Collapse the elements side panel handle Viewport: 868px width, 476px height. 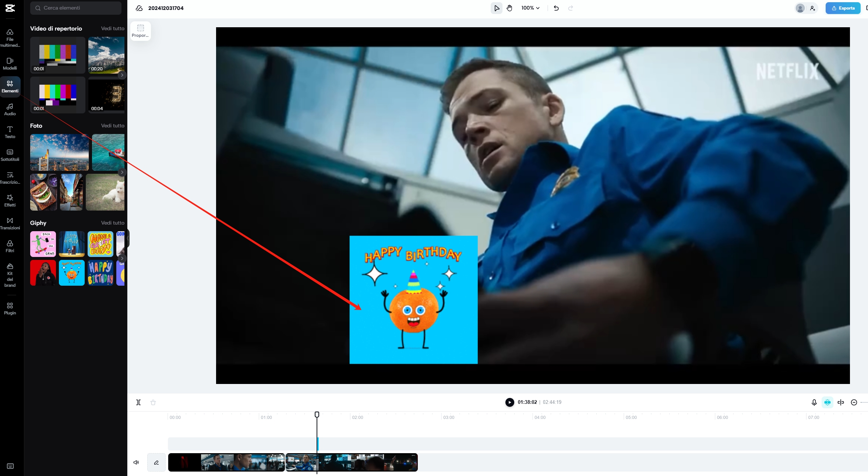pyautogui.click(x=128, y=238)
